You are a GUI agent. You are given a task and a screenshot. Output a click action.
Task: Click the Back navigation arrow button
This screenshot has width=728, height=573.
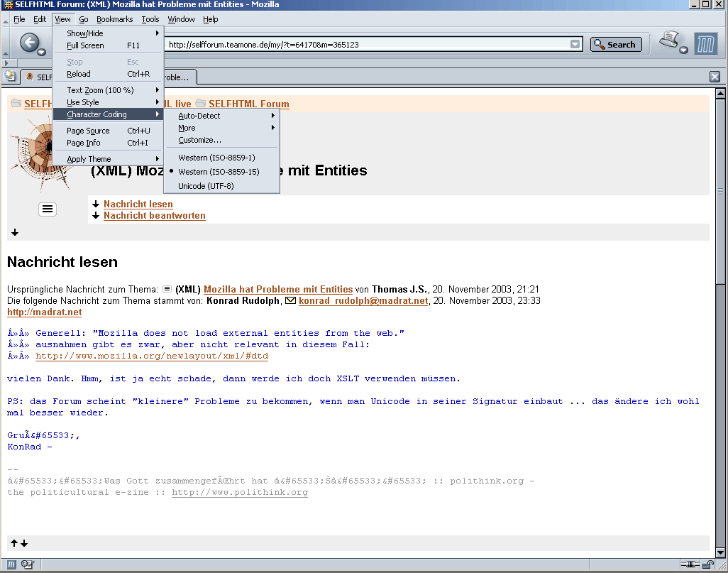pyautogui.click(x=29, y=43)
